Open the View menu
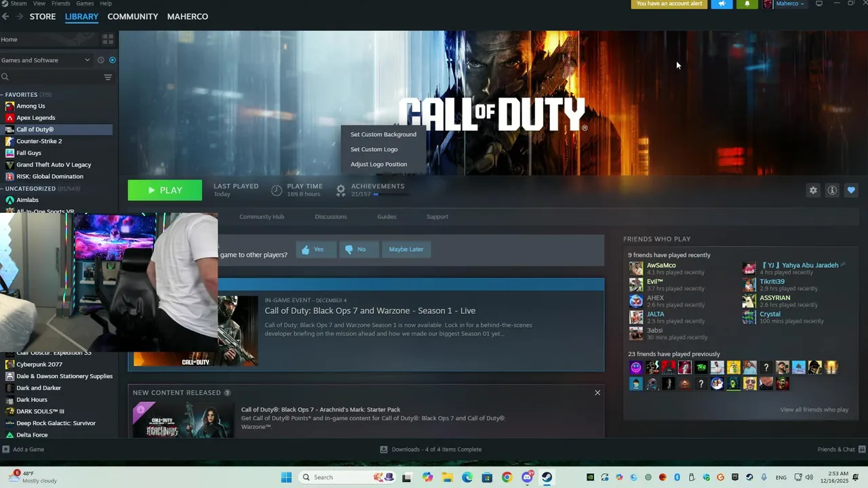868x488 pixels. click(x=39, y=3)
